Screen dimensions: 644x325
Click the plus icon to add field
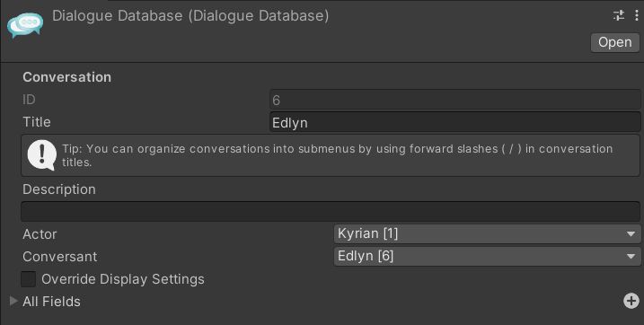pos(631,301)
